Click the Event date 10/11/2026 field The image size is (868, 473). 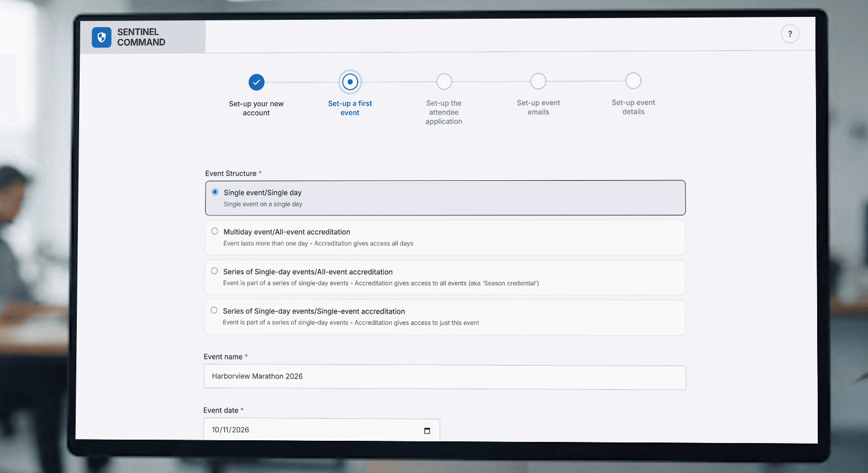point(322,430)
